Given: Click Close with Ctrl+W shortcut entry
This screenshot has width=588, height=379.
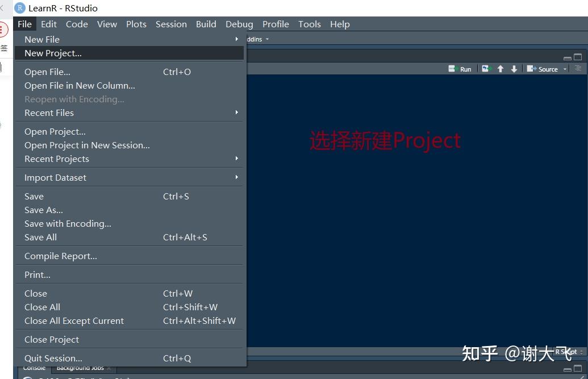Looking at the screenshot, I should click(x=129, y=294).
